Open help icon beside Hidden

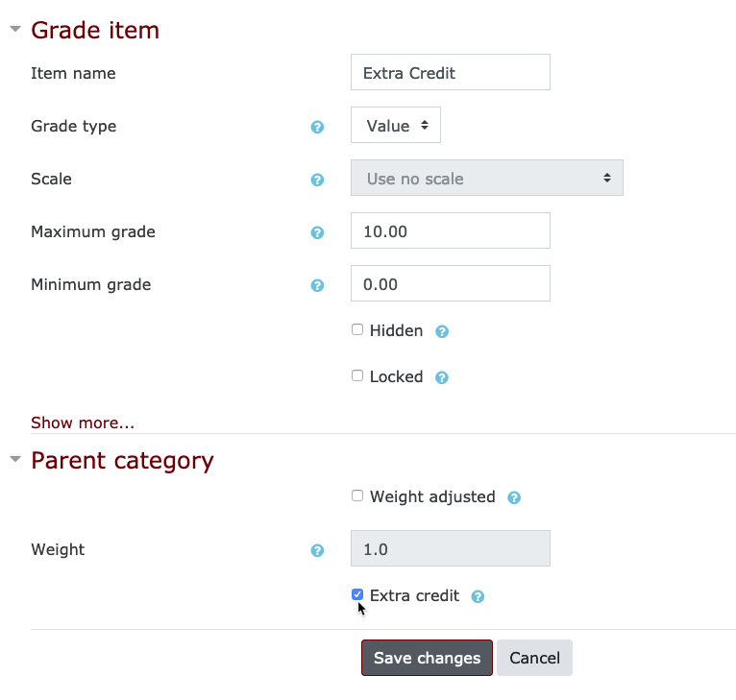[442, 331]
